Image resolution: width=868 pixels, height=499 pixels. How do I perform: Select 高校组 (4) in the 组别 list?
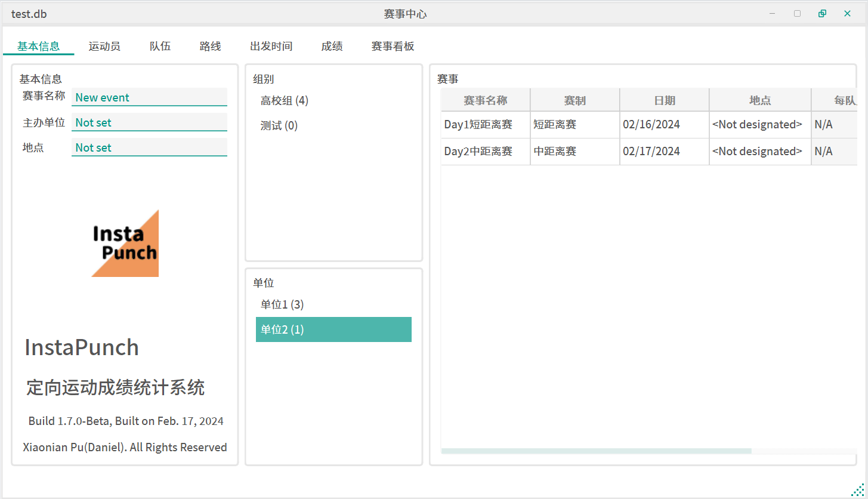285,101
